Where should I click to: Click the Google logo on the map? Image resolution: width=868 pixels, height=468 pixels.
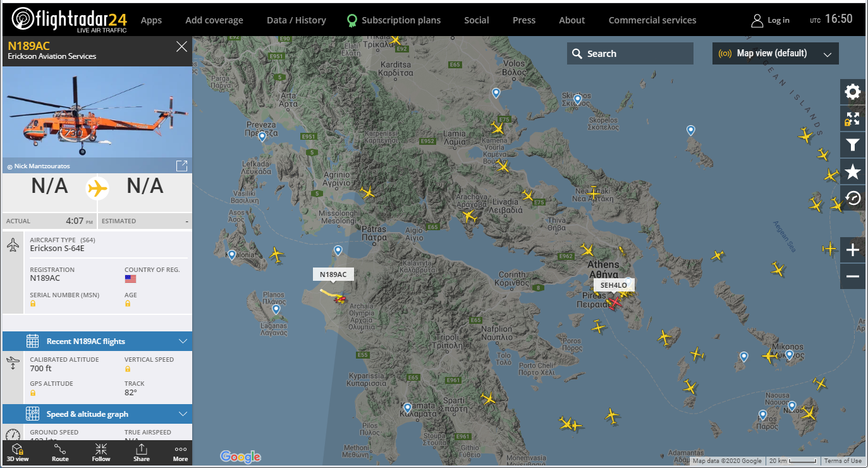pos(240,457)
